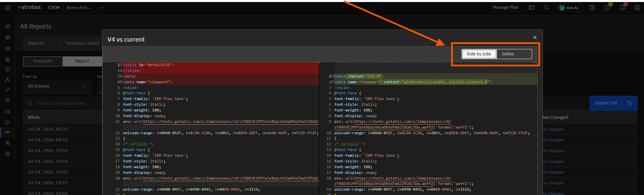This screenshot has height=195, width=644.
Task: Click right pane line with content="width=device-width, initial-scale=1.0"
Action: point(413,82)
